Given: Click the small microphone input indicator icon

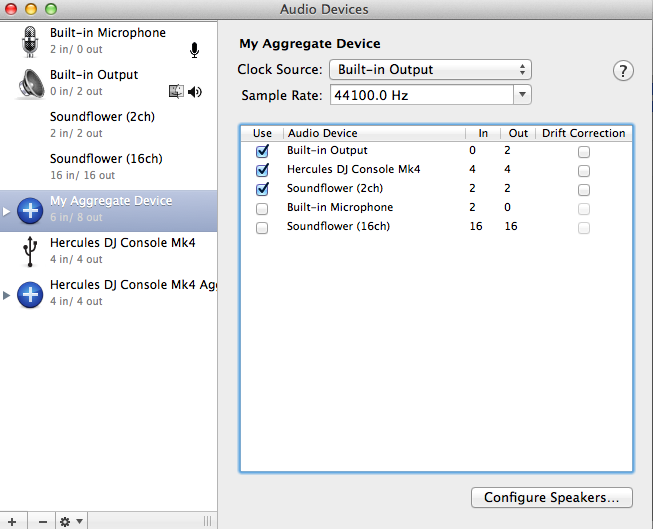Looking at the screenshot, I should (194, 50).
